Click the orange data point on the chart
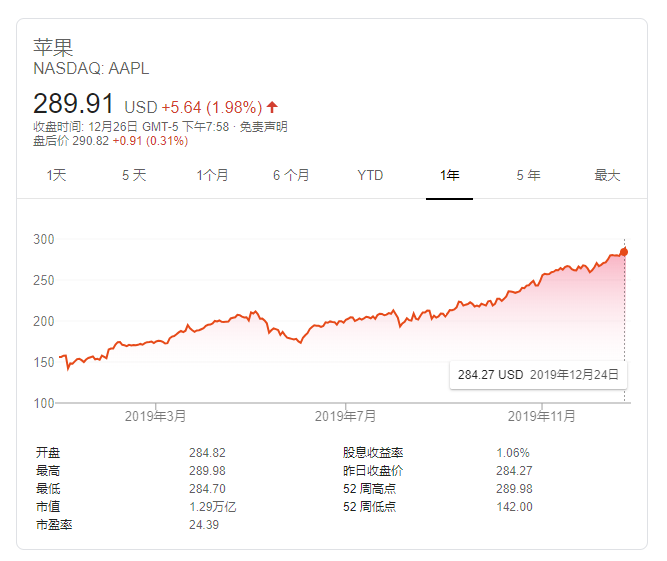This screenshot has width=667, height=561. [624, 252]
